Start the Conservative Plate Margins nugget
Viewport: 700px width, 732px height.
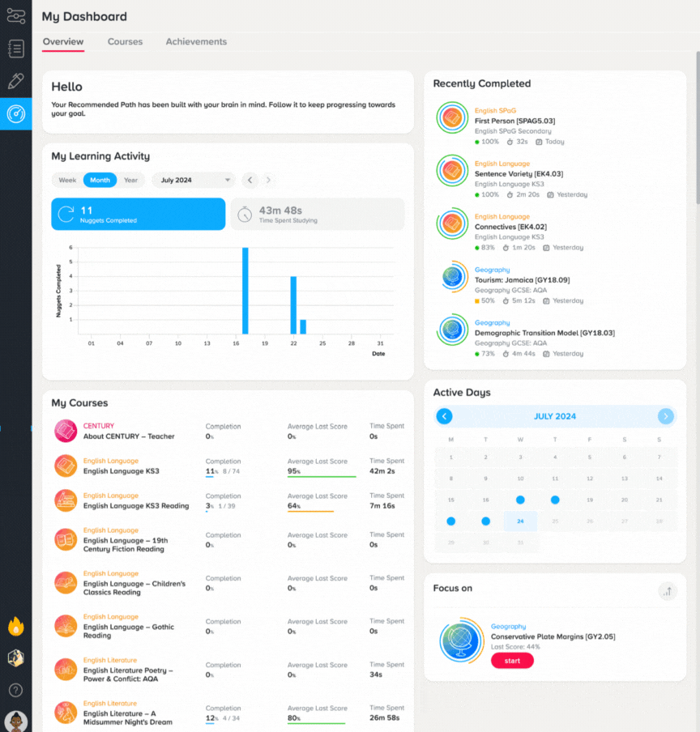pyautogui.click(x=512, y=661)
